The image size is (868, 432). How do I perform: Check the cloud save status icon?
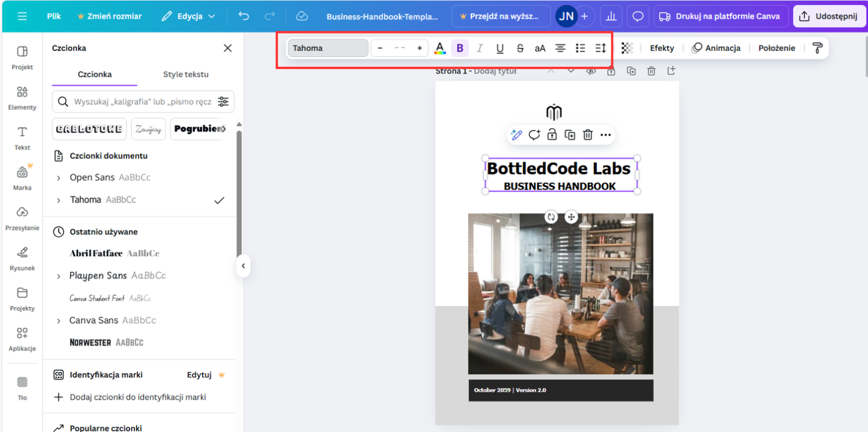[x=302, y=16]
